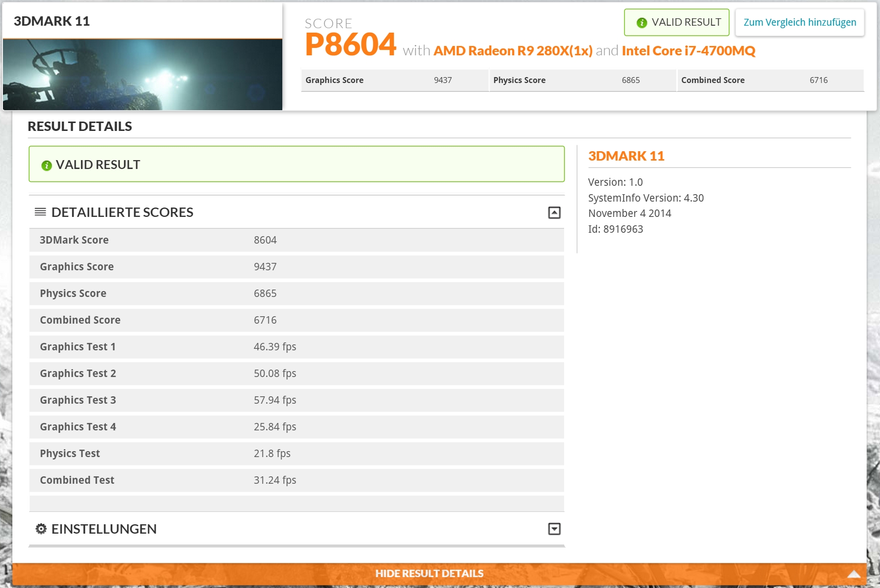Click 9437 in the header summary

(443, 80)
